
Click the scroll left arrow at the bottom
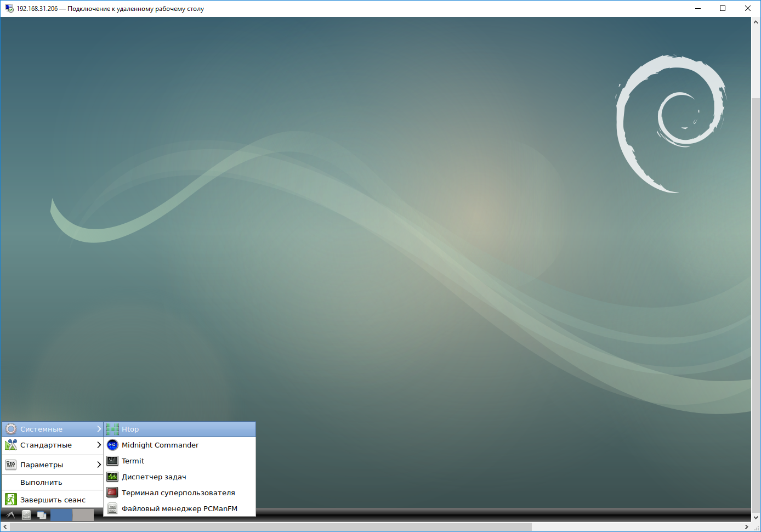5,527
